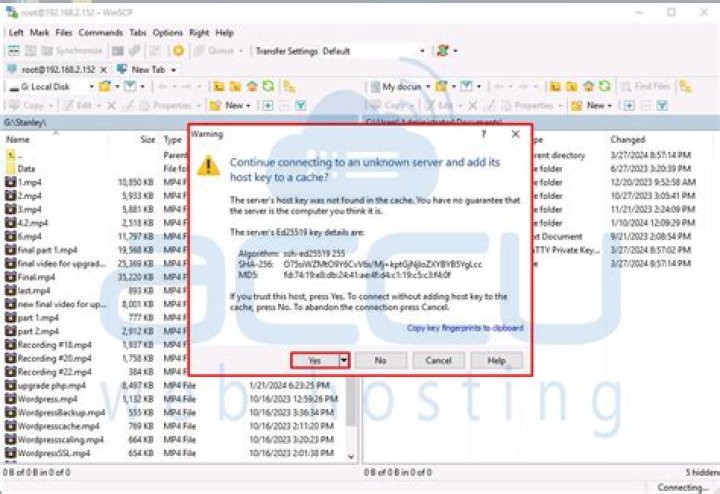The image size is (720, 494).
Task: Open the Files menu
Action: pos(64,33)
